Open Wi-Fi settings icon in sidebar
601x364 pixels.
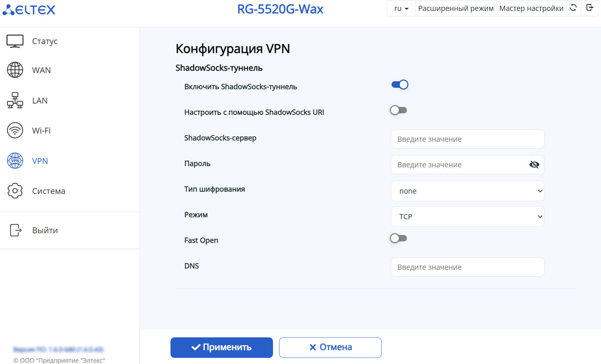[x=15, y=130]
